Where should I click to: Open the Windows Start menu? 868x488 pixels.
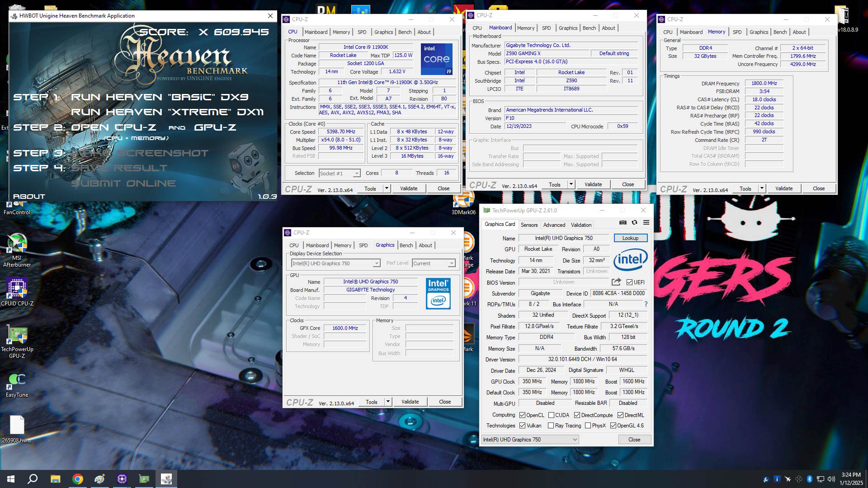tap(11, 479)
